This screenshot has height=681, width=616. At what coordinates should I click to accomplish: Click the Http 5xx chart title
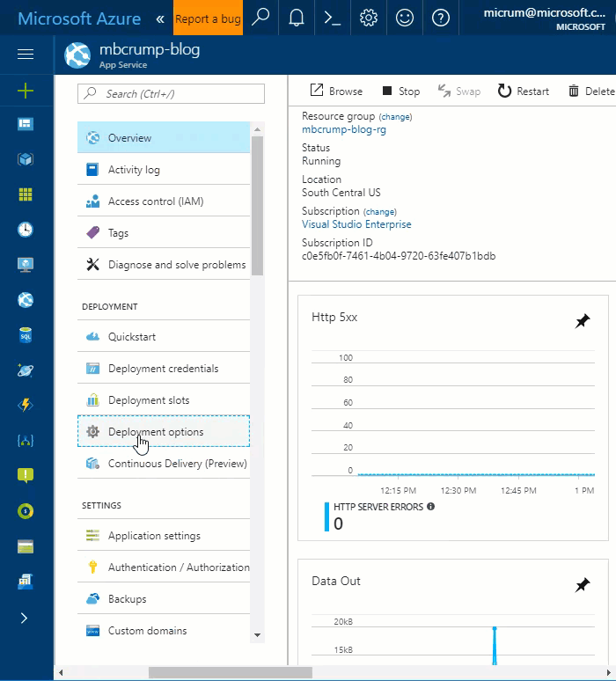(334, 317)
